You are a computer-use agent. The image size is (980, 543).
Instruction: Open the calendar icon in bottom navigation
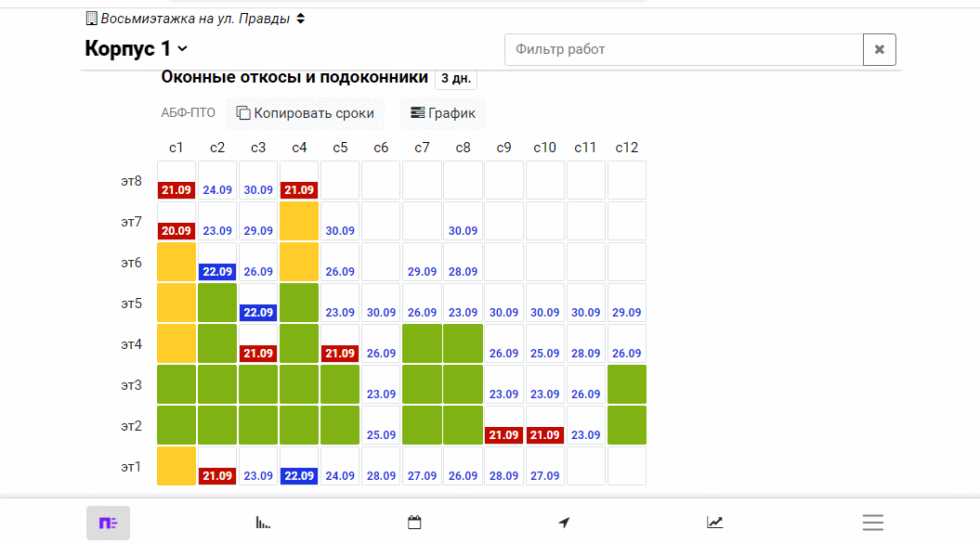[x=414, y=523]
